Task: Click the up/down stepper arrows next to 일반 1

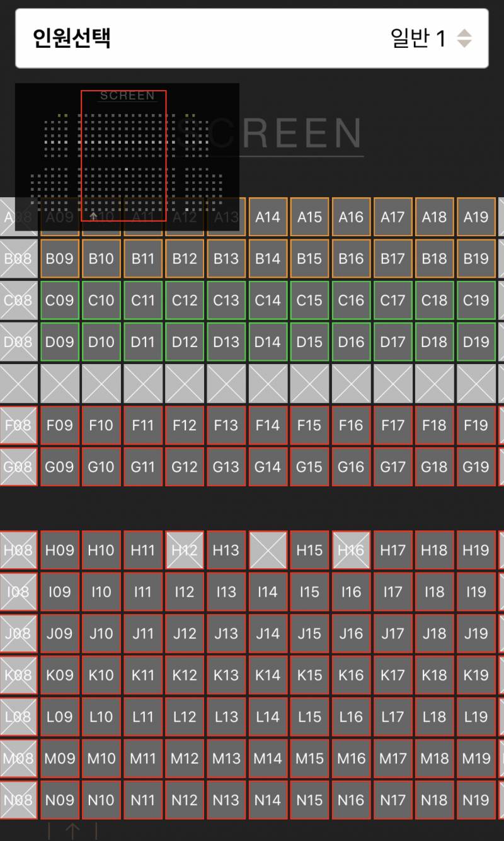Action: 464,38
